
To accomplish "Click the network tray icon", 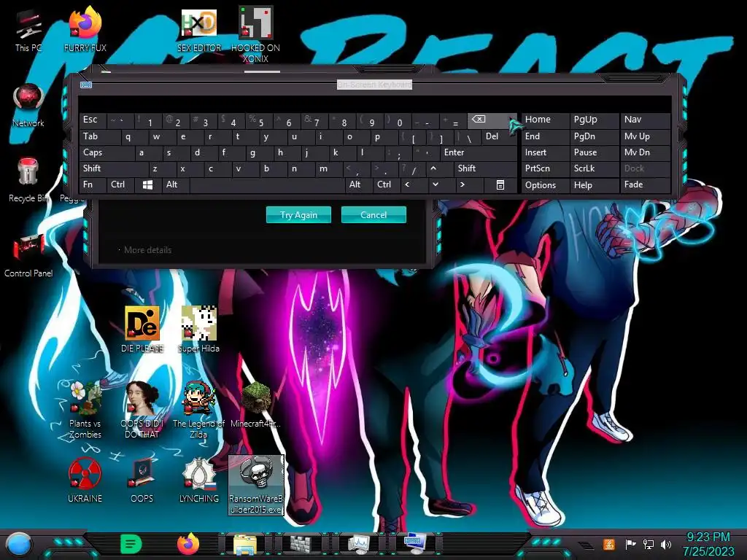I will coord(648,544).
